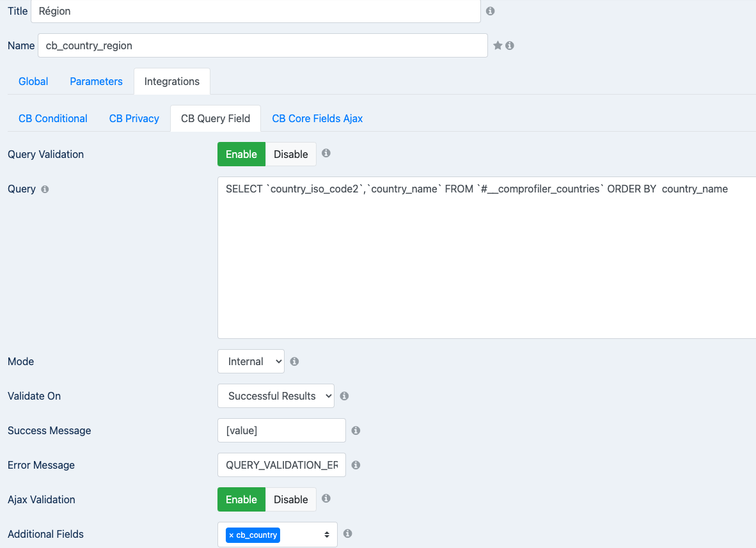This screenshot has height=548, width=756.
Task: Show info for Validate On setting
Action: coord(344,396)
